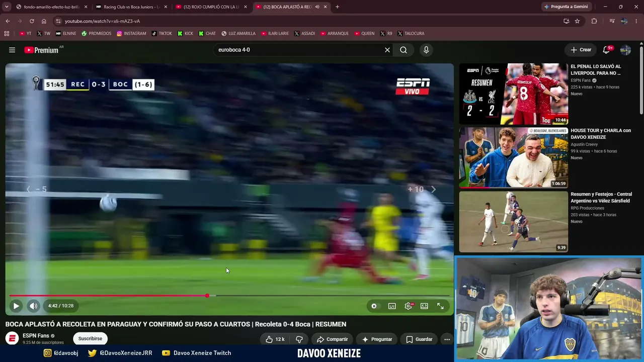Open Pregunta a Gemini
Image resolution: width=644 pixels, height=362 pixels.
click(x=566, y=7)
